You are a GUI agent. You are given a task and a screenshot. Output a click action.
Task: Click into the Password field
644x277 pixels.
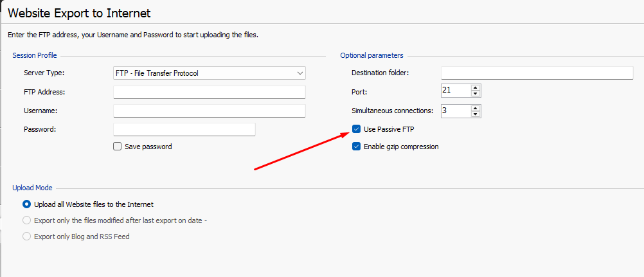184,130
